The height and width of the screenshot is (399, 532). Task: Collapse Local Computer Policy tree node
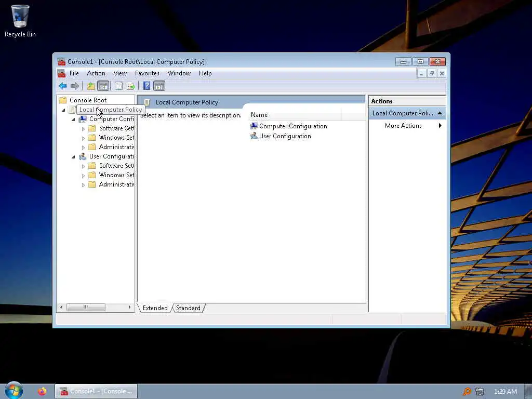click(x=63, y=110)
